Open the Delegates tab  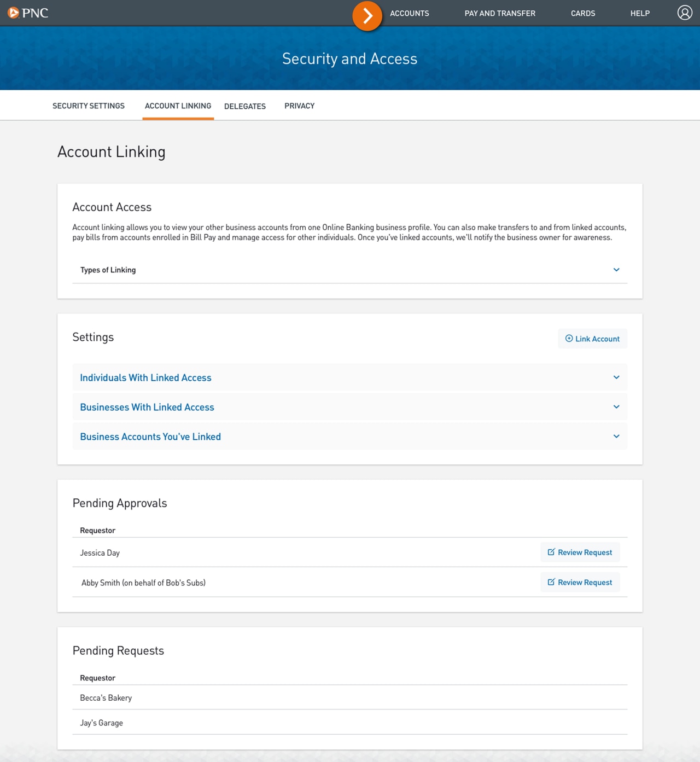[244, 106]
